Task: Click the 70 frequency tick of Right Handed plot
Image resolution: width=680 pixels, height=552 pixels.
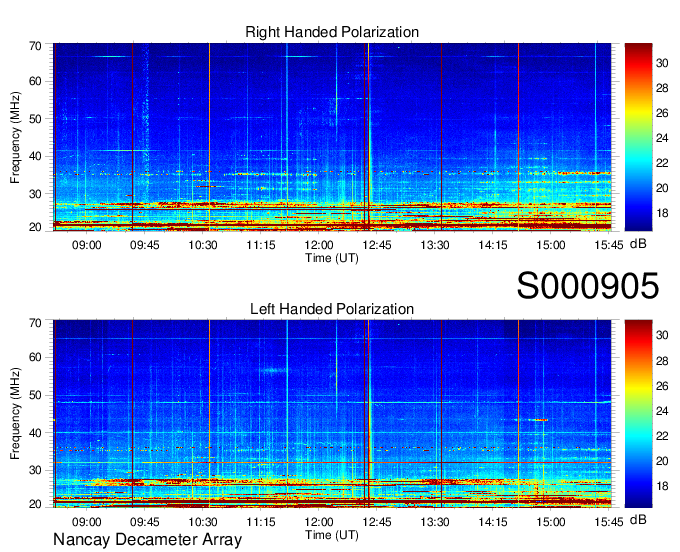Action: click(x=35, y=46)
